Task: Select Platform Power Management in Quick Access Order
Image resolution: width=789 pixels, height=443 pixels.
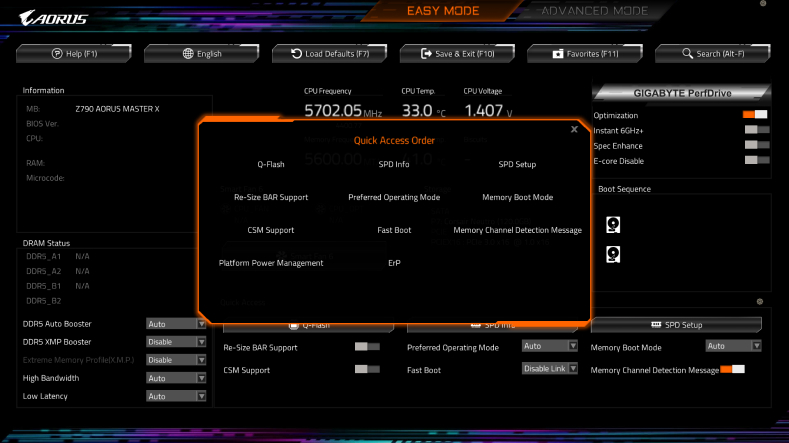Action: [271, 263]
